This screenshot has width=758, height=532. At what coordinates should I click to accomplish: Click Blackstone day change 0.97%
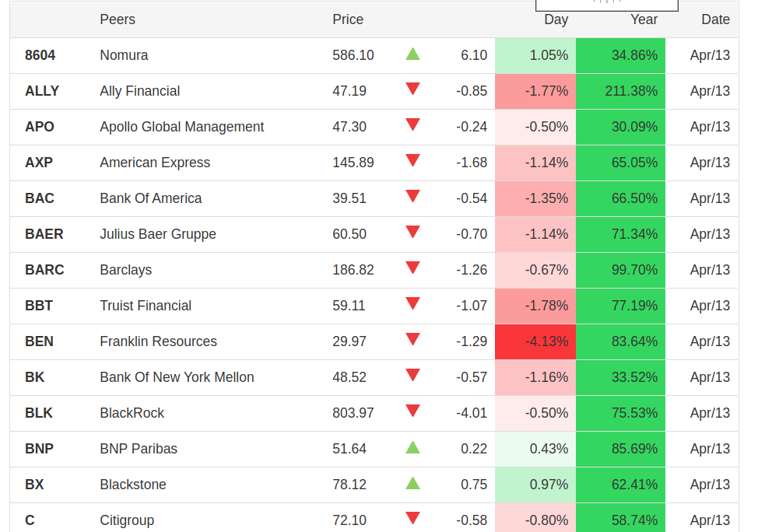(x=535, y=484)
